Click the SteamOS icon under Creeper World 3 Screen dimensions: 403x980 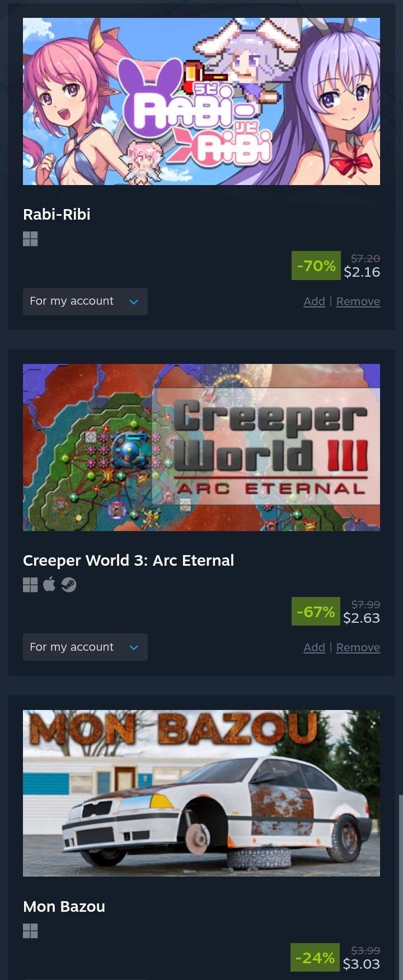pos(69,585)
